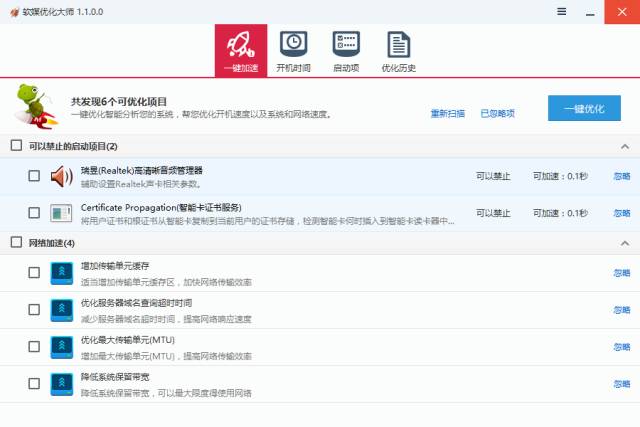Click the 共发现6个可优化项目 heading

119,102
